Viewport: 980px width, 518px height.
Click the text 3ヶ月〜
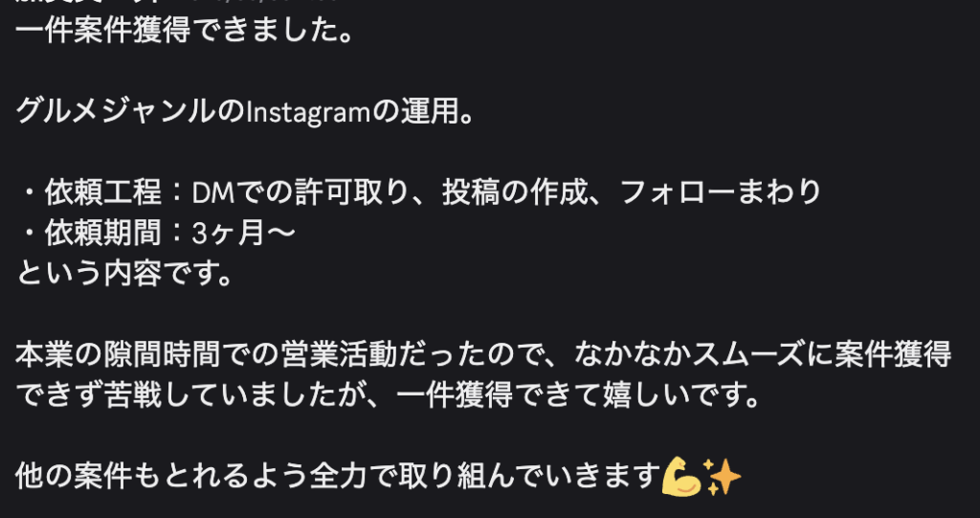coord(242,234)
